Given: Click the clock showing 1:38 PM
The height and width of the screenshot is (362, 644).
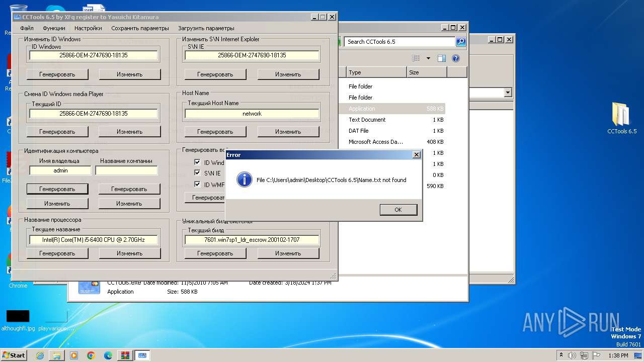Looking at the screenshot, I should click(618, 355).
